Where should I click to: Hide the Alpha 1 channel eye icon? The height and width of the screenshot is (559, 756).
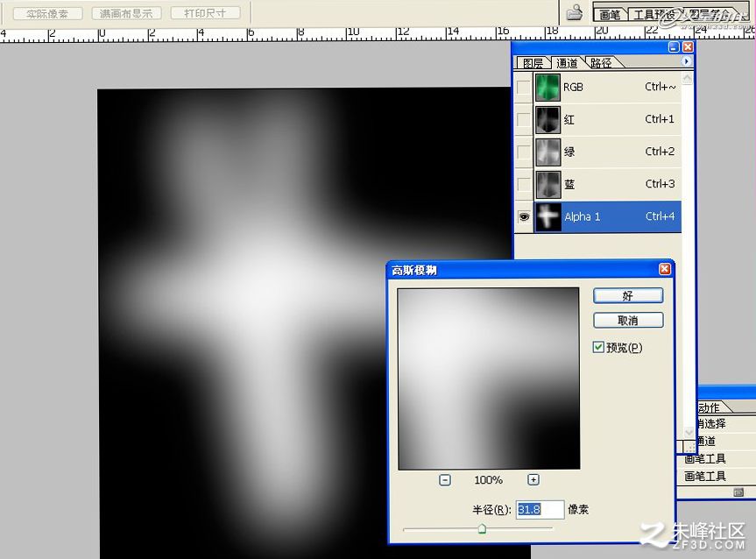point(524,217)
